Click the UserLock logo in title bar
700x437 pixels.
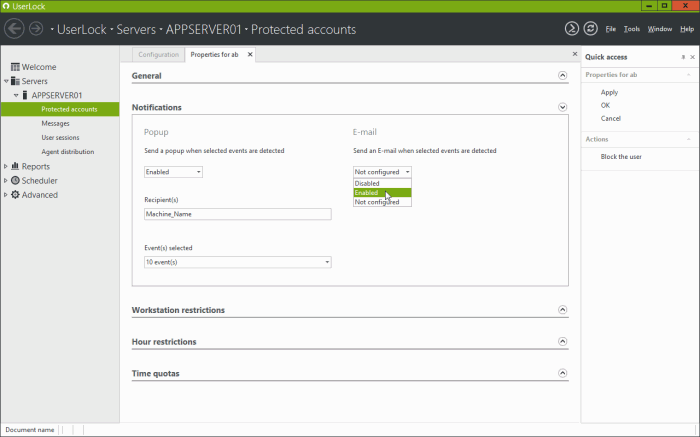(6, 6)
